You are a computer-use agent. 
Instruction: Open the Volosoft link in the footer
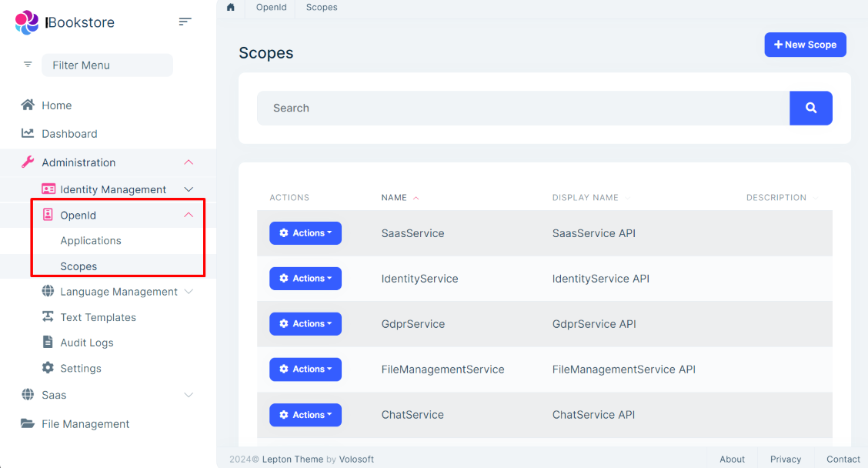coord(356,459)
